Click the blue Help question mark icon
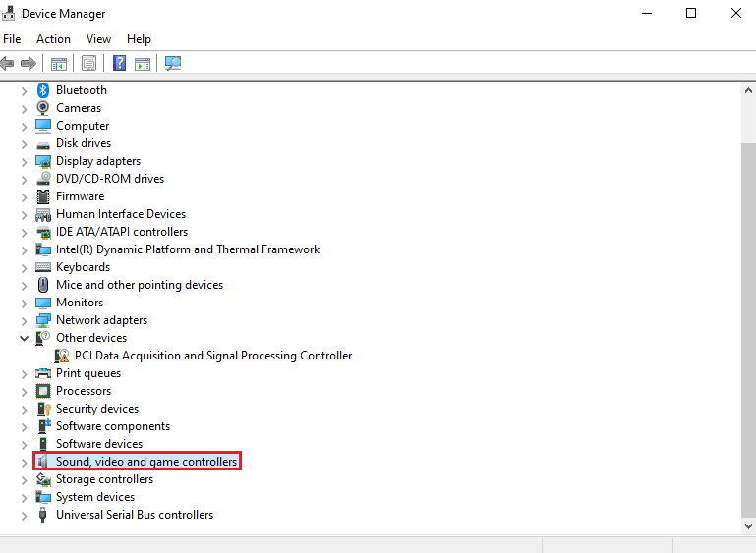The height and width of the screenshot is (553, 756). tap(119, 63)
